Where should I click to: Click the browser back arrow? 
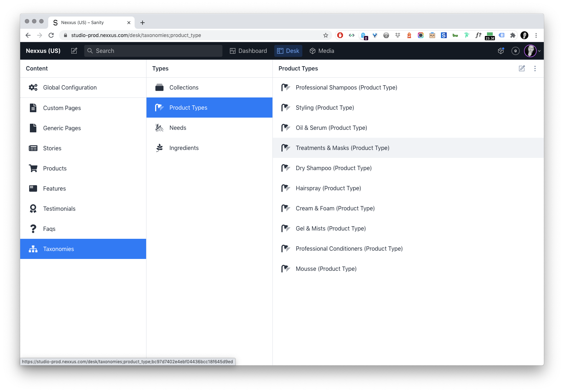point(28,35)
